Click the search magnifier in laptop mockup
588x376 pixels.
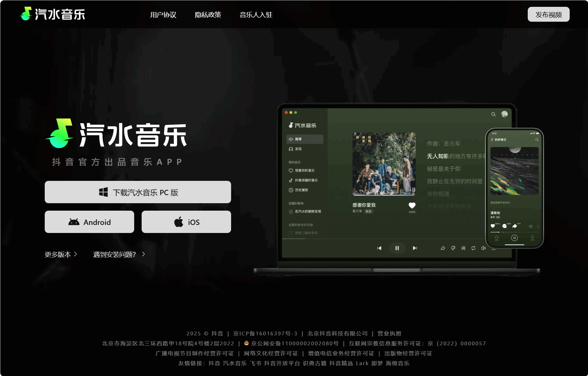click(493, 114)
